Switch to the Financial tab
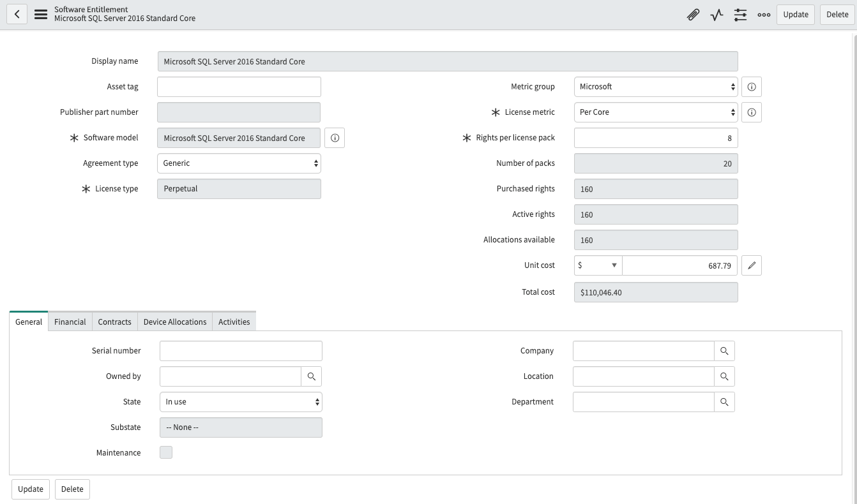857x504 pixels. (70, 322)
